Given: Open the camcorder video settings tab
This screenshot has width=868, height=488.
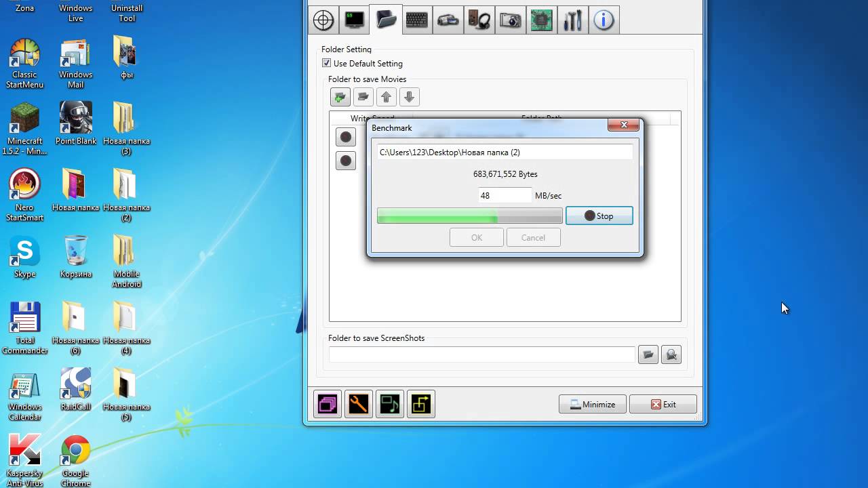Looking at the screenshot, I should pyautogui.click(x=448, y=20).
